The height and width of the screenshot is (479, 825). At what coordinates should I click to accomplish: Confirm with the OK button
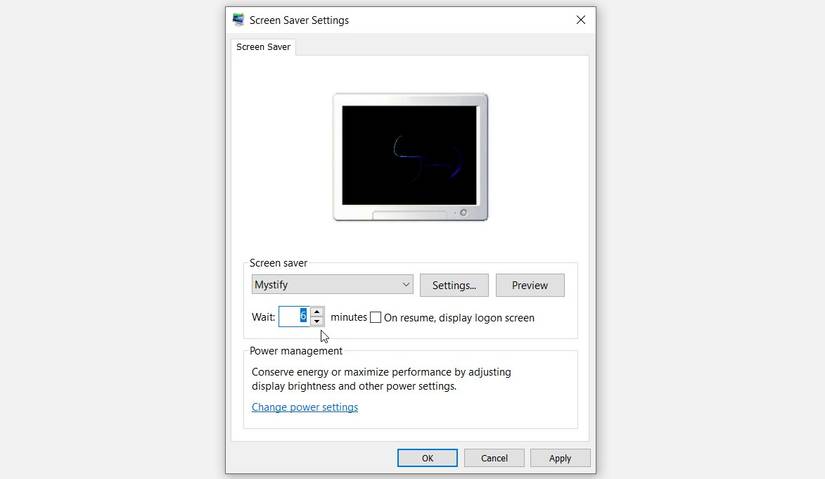click(427, 458)
